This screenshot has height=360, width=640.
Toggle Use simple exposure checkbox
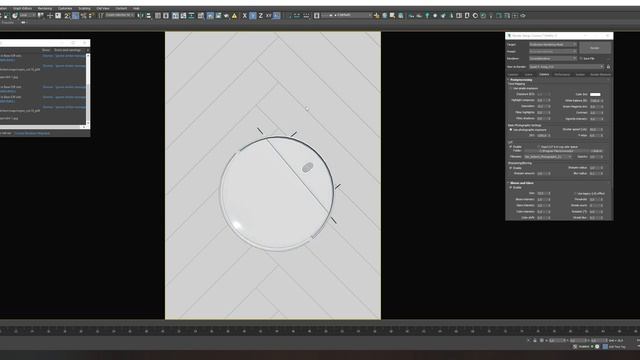pyautogui.click(x=510, y=88)
